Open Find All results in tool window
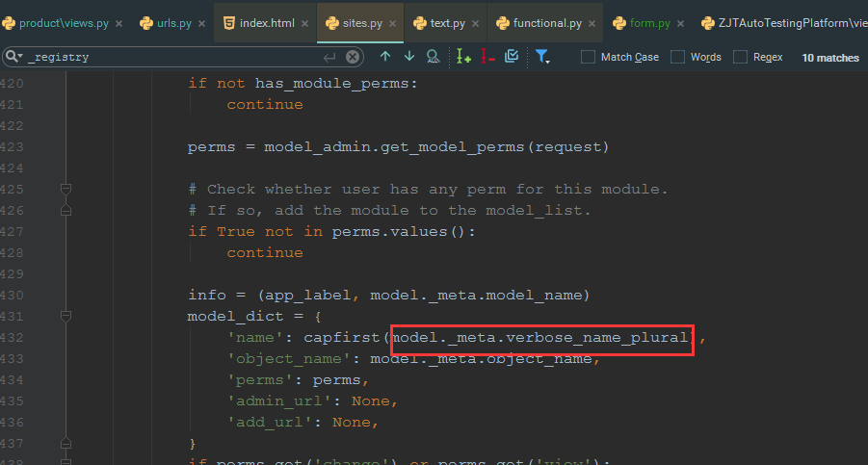 tap(433, 57)
